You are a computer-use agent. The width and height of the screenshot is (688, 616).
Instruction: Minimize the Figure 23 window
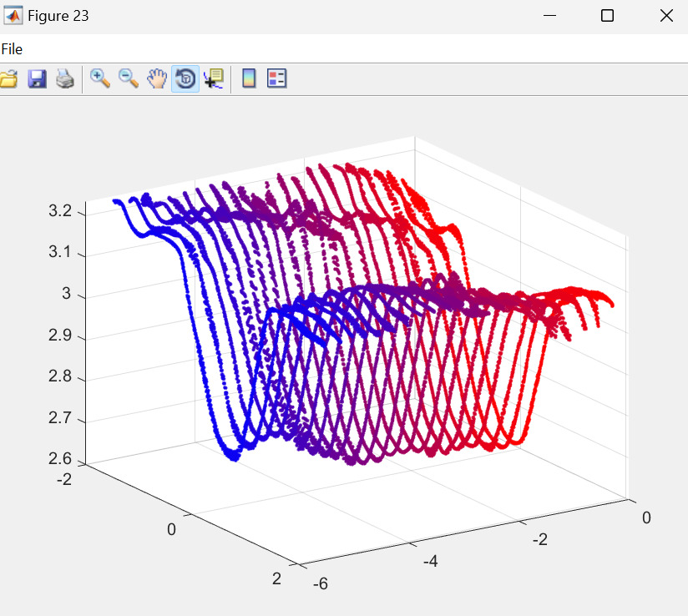click(x=549, y=16)
